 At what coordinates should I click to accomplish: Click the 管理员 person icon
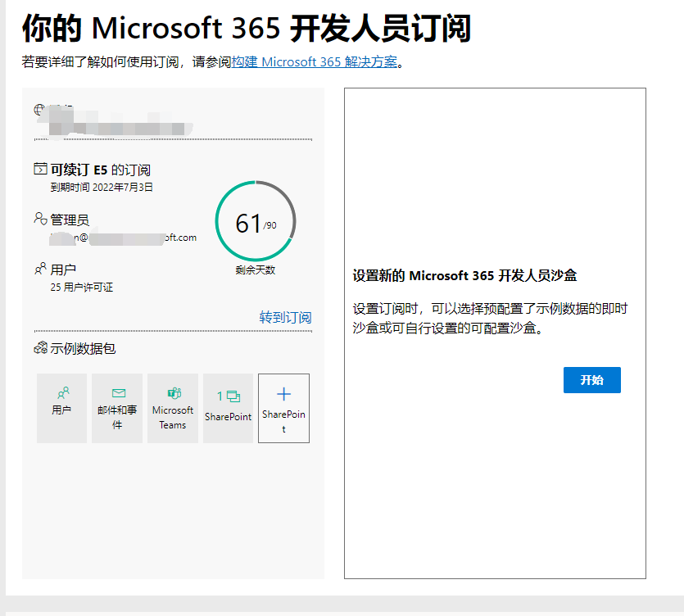(x=40, y=219)
